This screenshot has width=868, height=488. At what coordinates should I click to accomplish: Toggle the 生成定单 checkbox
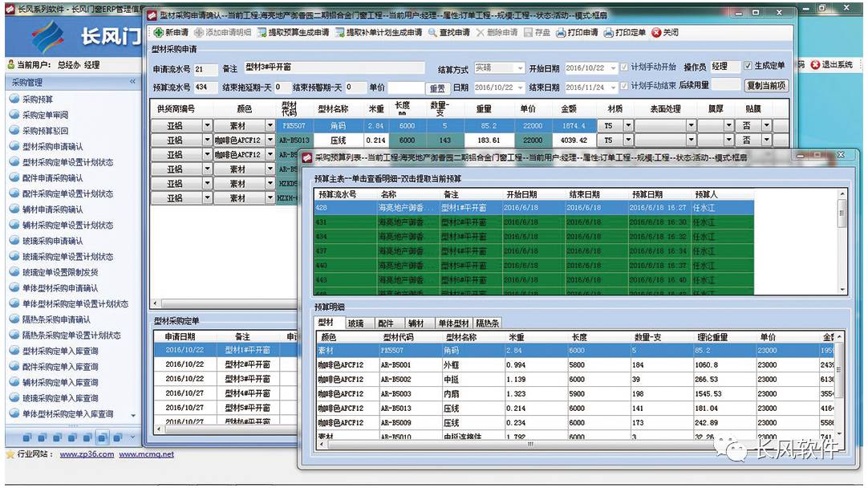748,67
